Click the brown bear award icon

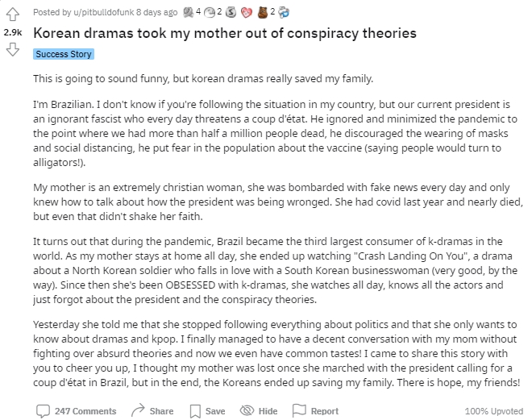(x=262, y=12)
